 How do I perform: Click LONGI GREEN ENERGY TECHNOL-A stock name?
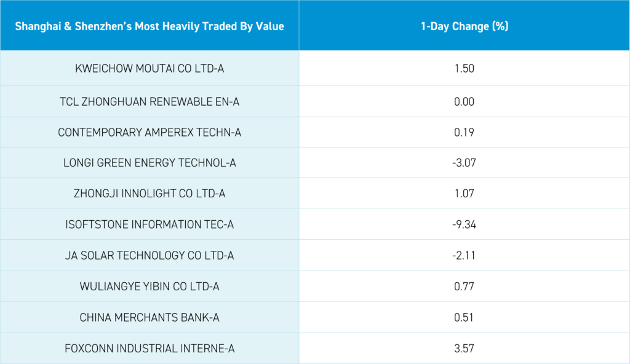pyautogui.click(x=150, y=163)
